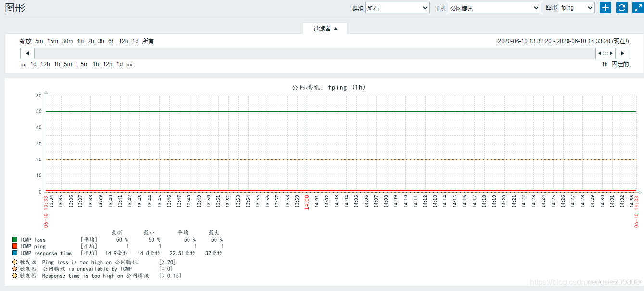The image size is (644, 291).
Task: Grab the time scrollbar handle
Action: tap(606, 53)
